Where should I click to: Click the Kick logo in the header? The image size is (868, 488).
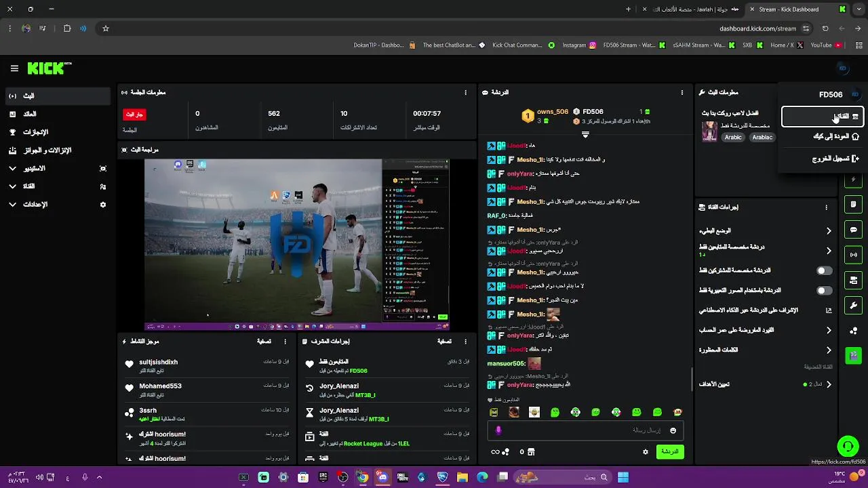click(49, 68)
